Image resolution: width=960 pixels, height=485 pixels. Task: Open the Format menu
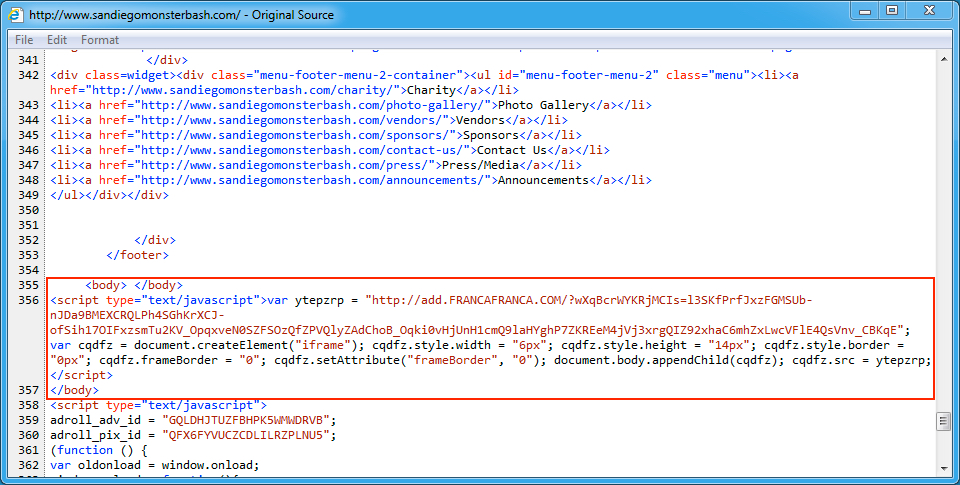(100, 40)
